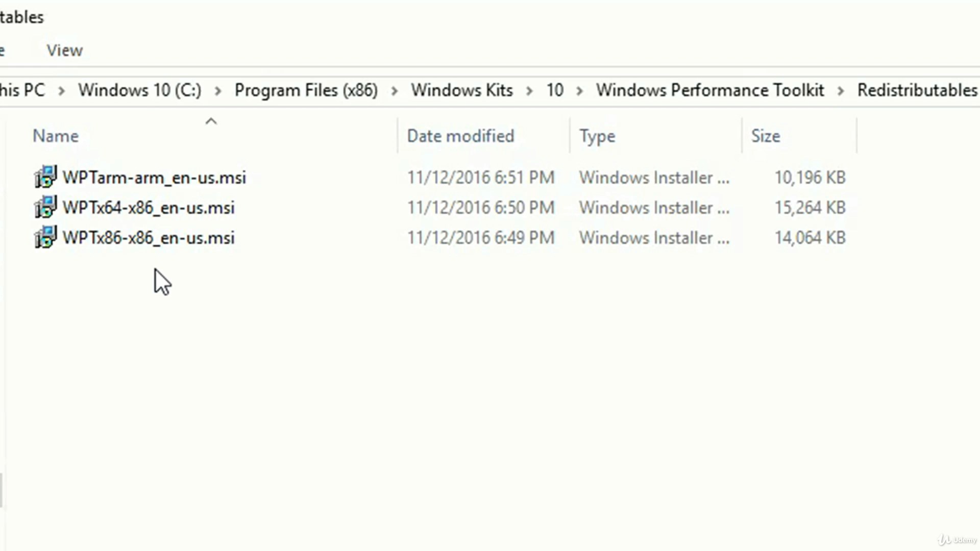The width and height of the screenshot is (980, 551).
Task: Sort files by the Size column
Action: 766,136
